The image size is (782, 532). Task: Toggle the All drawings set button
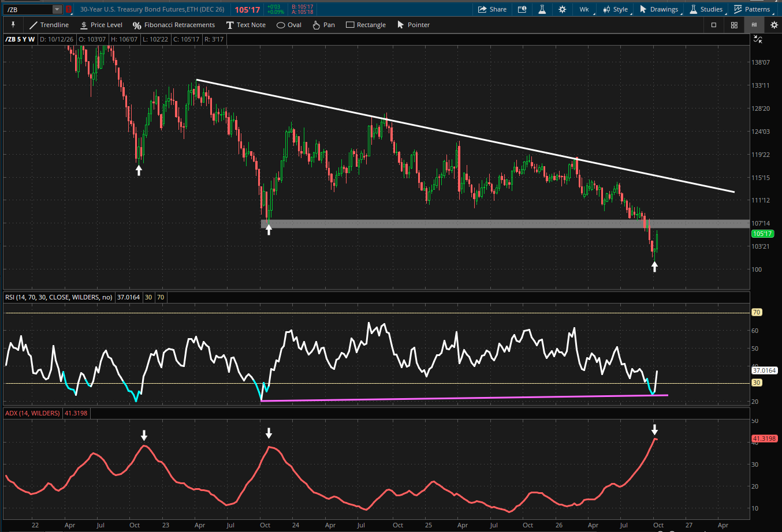(754, 25)
